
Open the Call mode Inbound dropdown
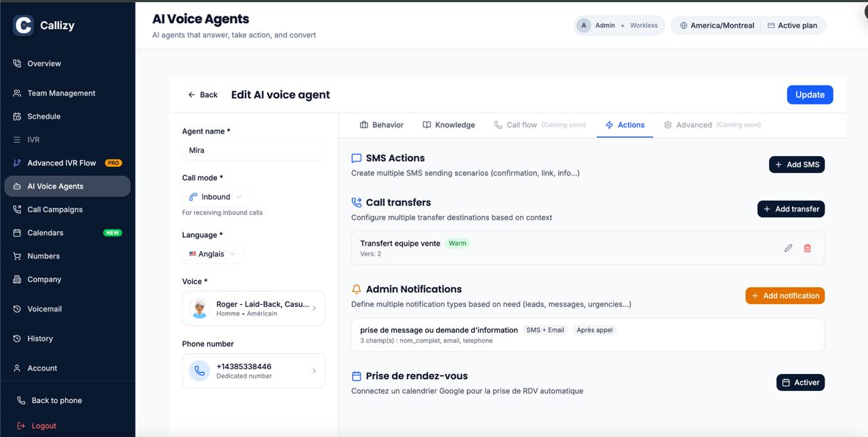(x=216, y=197)
